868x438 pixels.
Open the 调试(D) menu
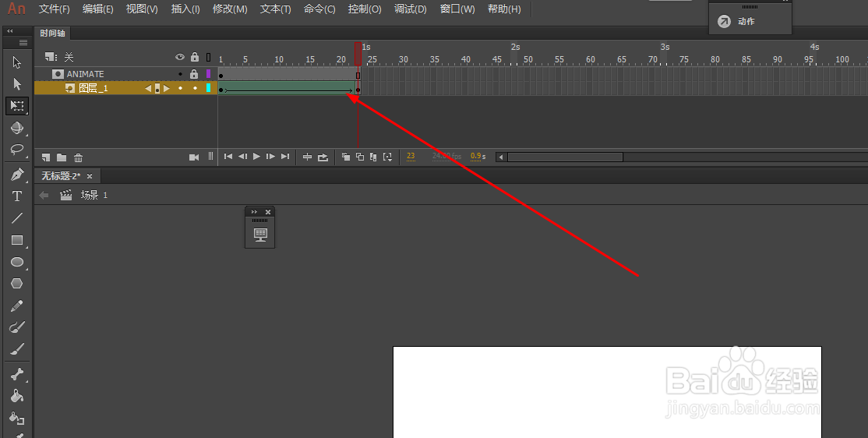pos(410,9)
